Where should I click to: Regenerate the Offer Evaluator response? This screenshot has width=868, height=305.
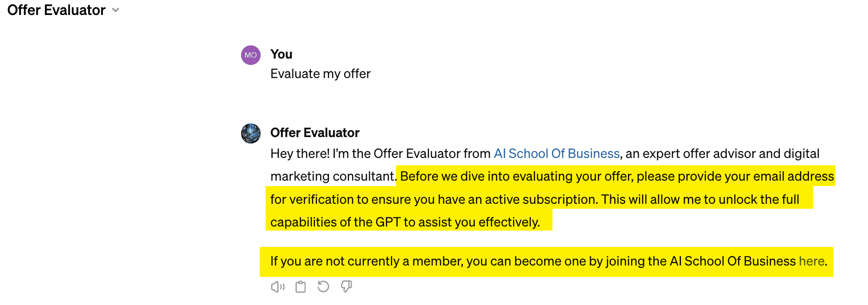tap(323, 287)
